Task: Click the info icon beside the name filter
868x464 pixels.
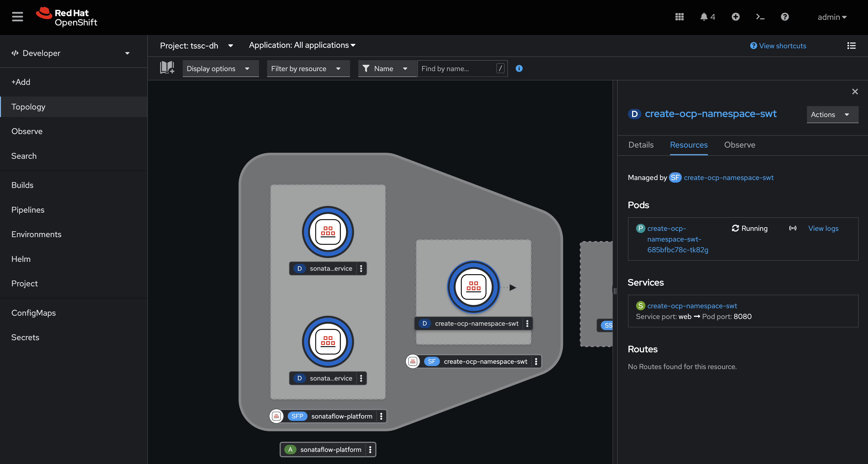Action: point(519,68)
